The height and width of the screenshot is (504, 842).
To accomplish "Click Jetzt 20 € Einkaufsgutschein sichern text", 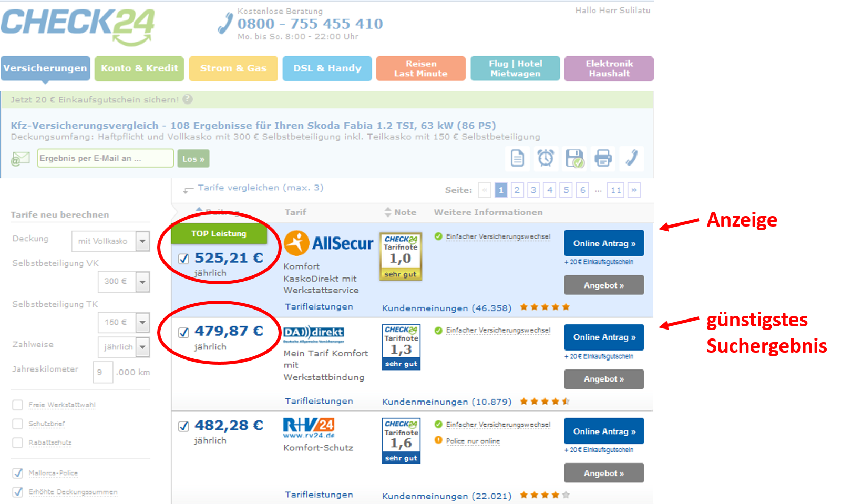I will (x=95, y=99).
